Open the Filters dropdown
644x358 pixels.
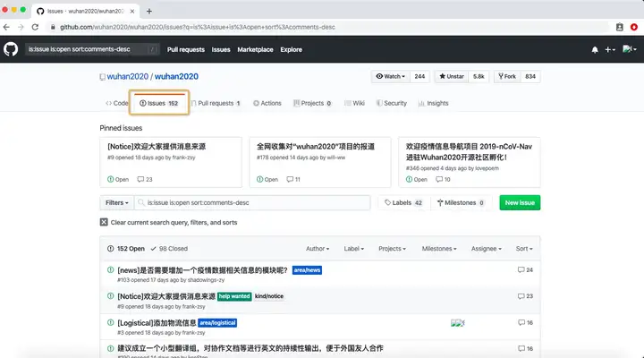pos(116,202)
